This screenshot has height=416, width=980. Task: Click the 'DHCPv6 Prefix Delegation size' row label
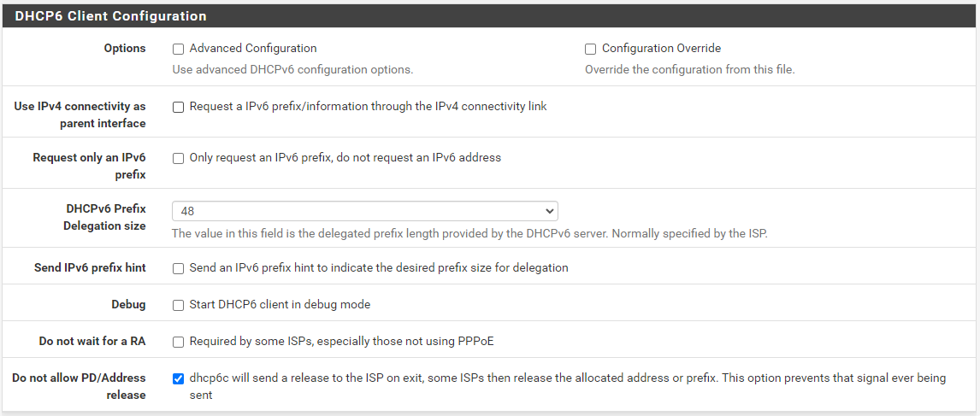105,217
